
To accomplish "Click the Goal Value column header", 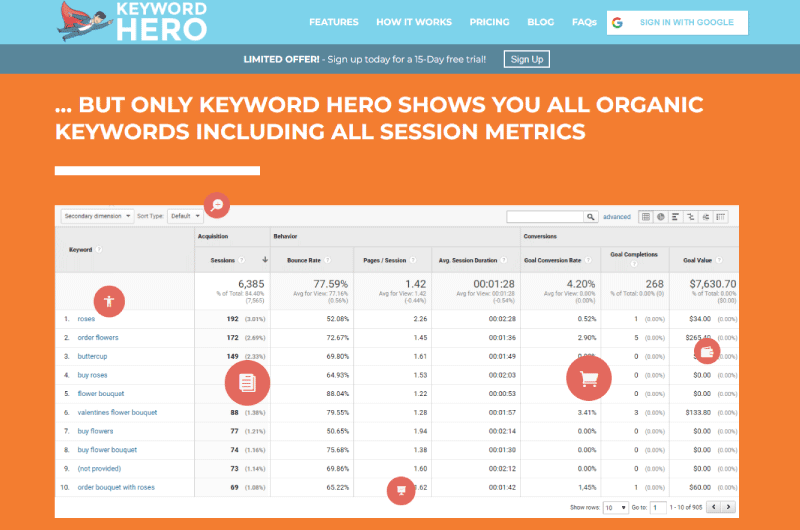I will (697, 260).
